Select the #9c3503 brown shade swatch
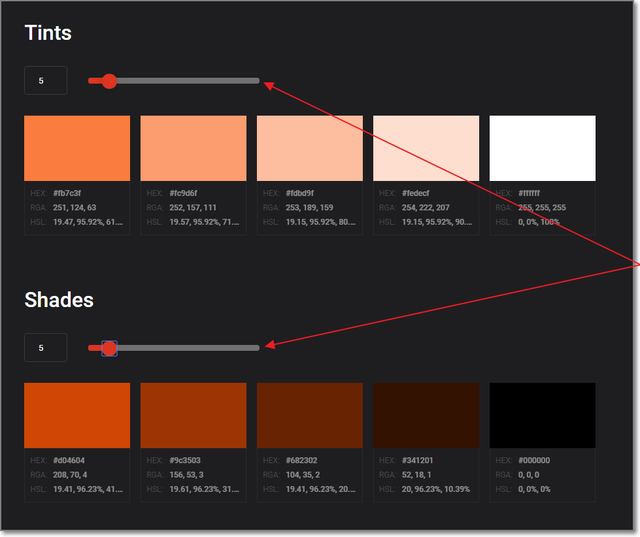The width and height of the screenshot is (640, 537). tap(193, 415)
